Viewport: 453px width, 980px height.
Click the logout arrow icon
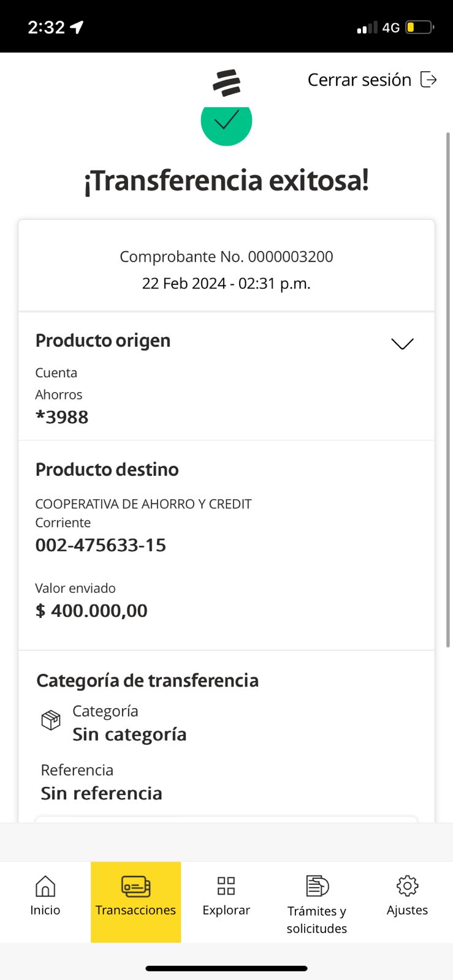428,80
